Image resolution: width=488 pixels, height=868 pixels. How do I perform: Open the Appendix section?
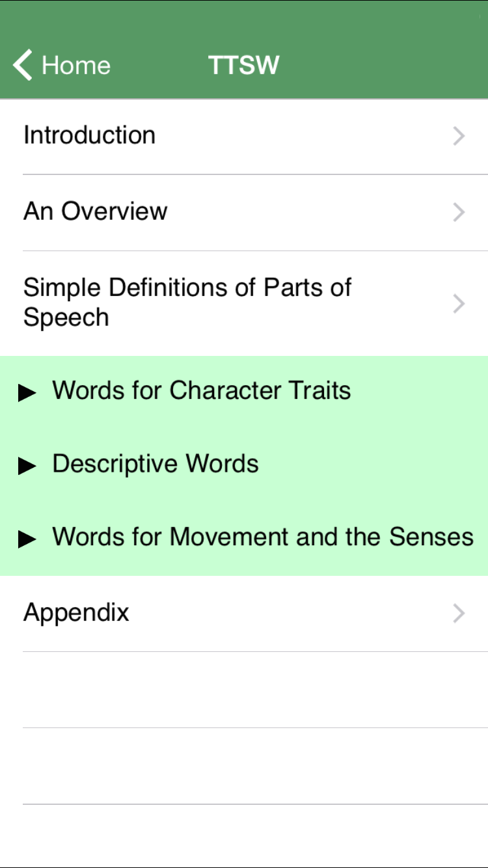pos(77,613)
